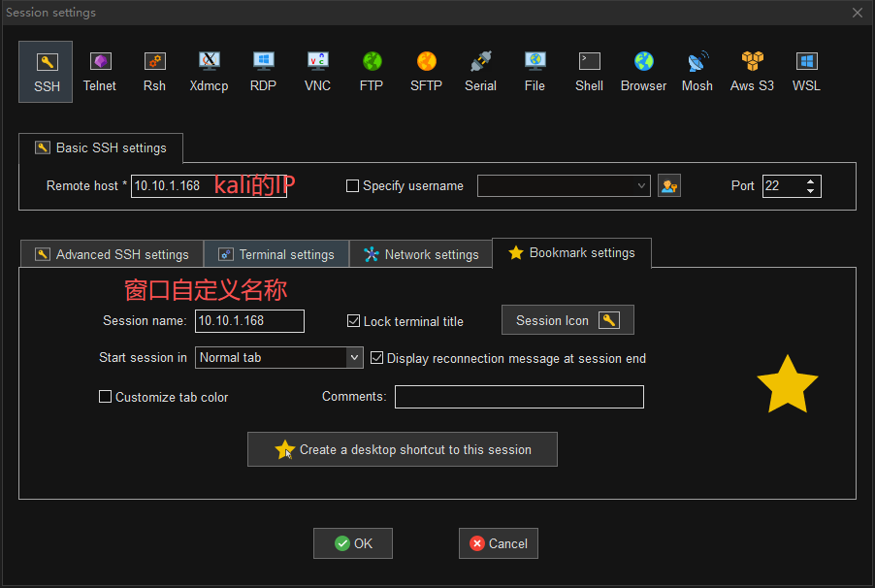Click the user manager icon beside username
Screen dimensions: 875x588
click(668, 185)
